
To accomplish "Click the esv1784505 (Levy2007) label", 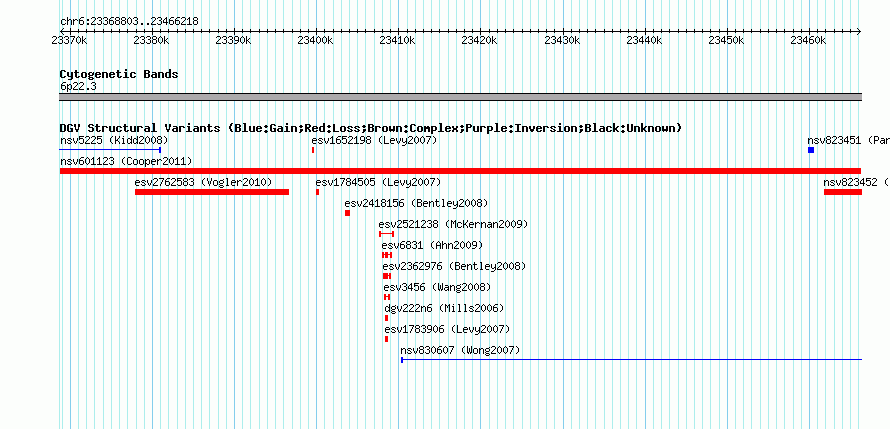I will (x=378, y=182).
